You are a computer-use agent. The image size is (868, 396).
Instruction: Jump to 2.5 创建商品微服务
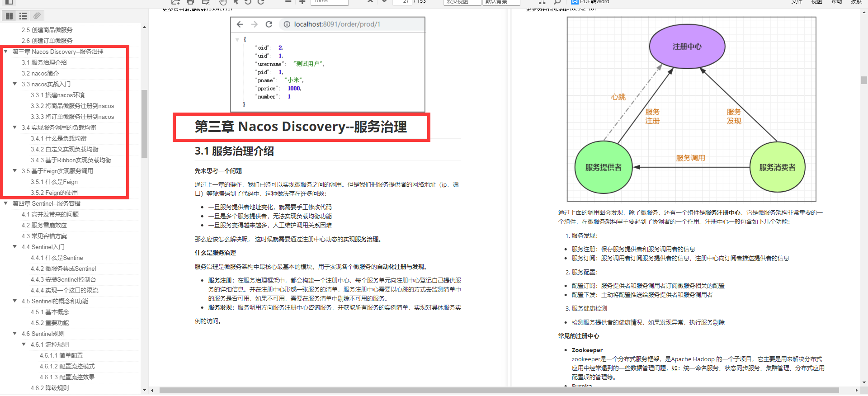47,30
